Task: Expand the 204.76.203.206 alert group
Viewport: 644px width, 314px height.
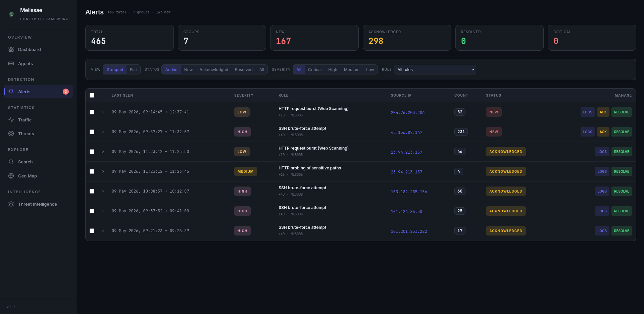Action: click(x=103, y=112)
